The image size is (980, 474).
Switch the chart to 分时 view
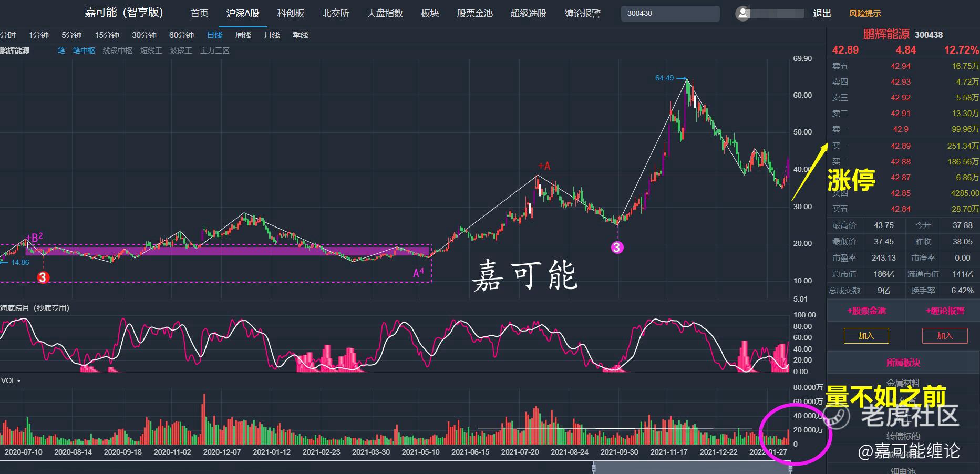[8, 35]
